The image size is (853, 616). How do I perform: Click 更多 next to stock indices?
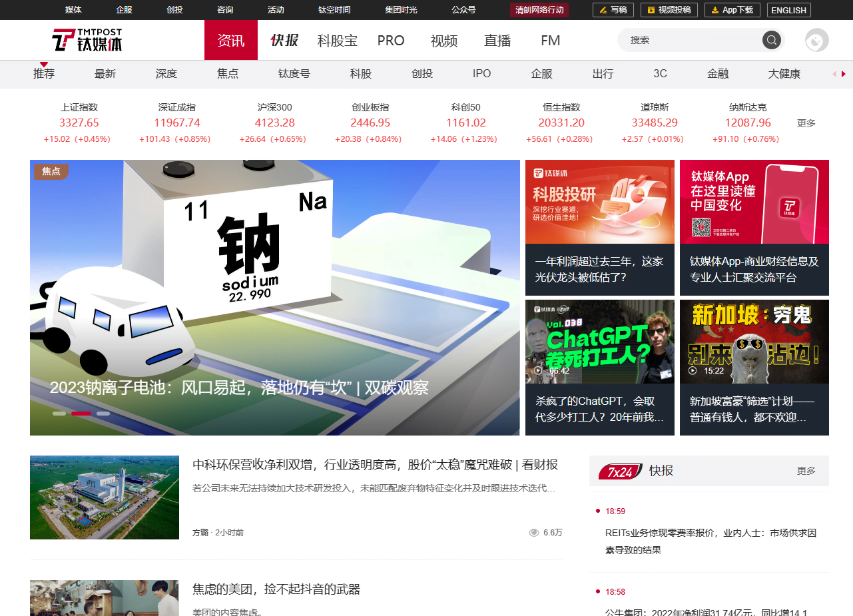coord(806,123)
